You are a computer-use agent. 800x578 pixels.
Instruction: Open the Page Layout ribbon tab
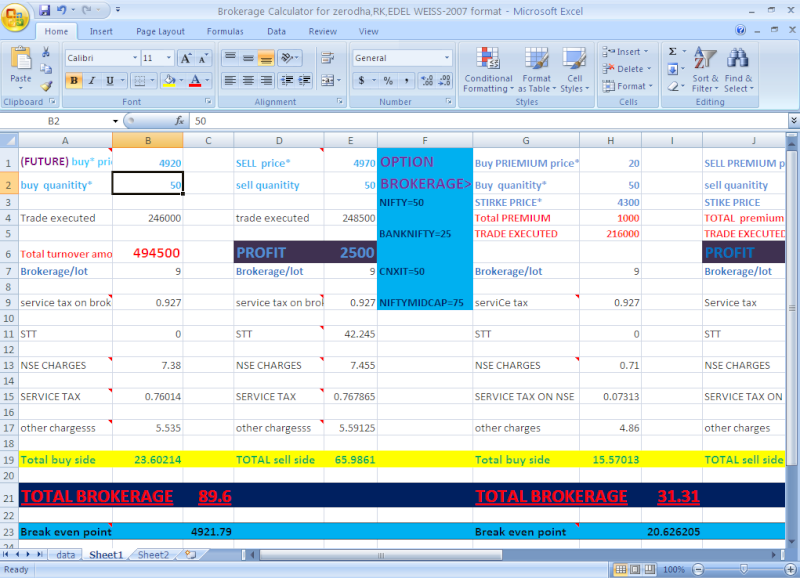click(x=160, y=32)
